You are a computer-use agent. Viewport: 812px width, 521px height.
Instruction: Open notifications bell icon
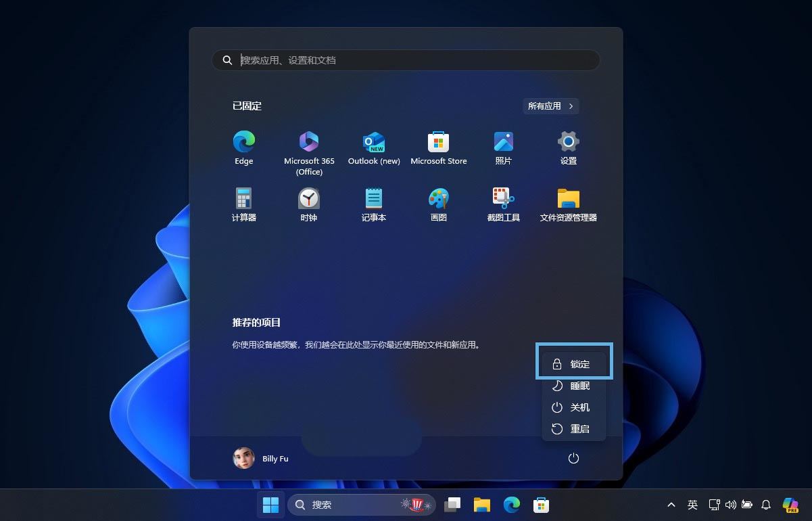766,505
